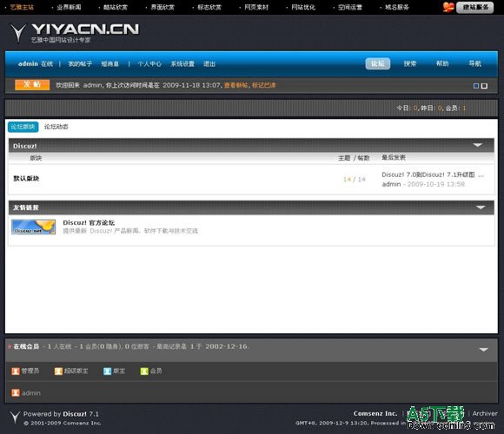Click the red heart icon beside 建站服务
The height and width of the screenshot is (434, 504).
pos(448,7)
